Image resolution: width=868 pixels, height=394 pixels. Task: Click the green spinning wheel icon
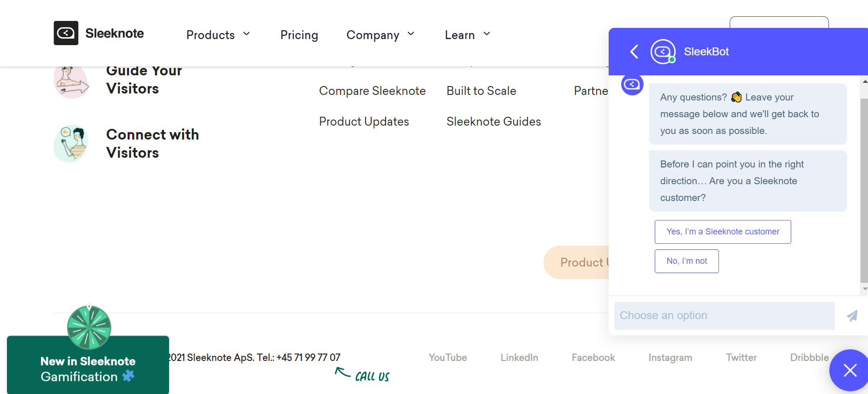tap(89, 327)
